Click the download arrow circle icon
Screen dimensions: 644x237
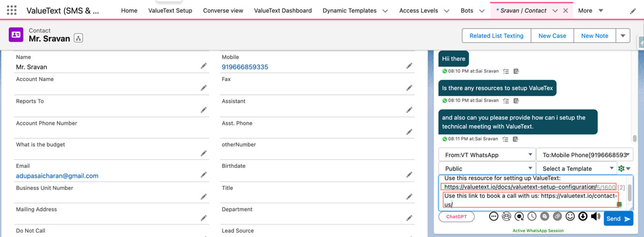pos(583,216)
